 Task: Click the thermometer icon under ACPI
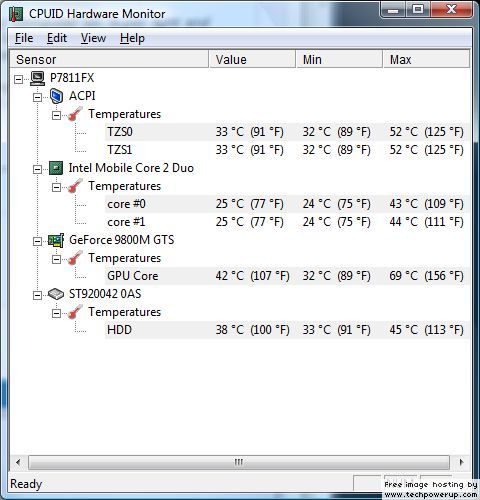coord(75,114)
